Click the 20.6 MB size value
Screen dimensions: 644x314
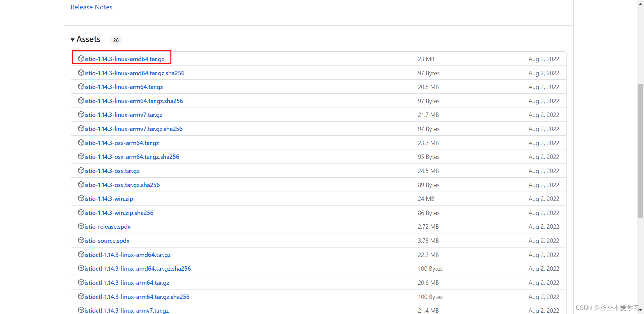coord(428,282)
